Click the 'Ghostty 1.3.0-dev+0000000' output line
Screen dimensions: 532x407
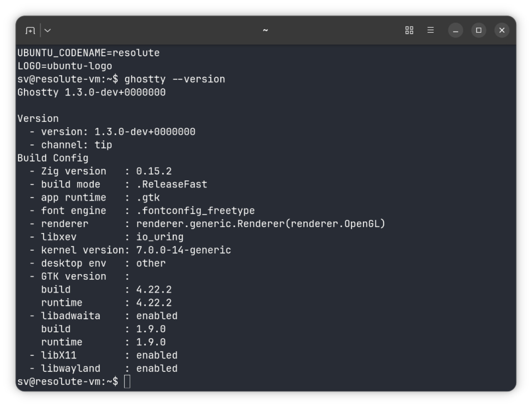click(91, 92)
